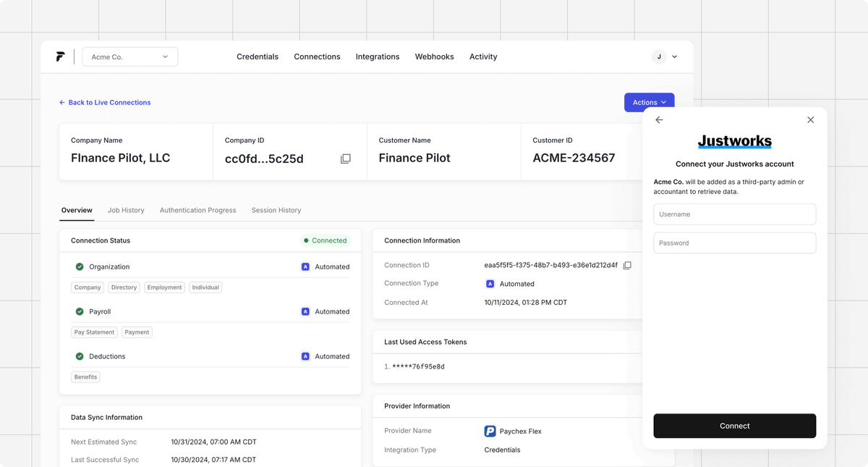Click the FInance Pilot, LLC company name
Image resolution: width=868 pixels, height=467 pixels.
click(x=120, y=158)
